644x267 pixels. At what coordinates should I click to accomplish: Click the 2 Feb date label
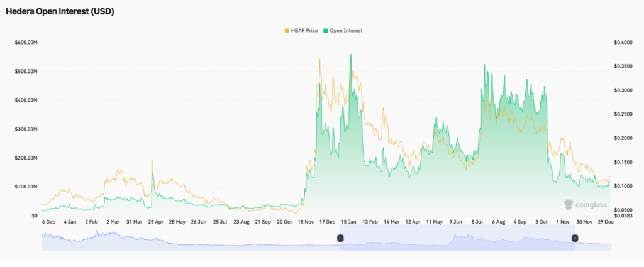(x=91, y=222)
